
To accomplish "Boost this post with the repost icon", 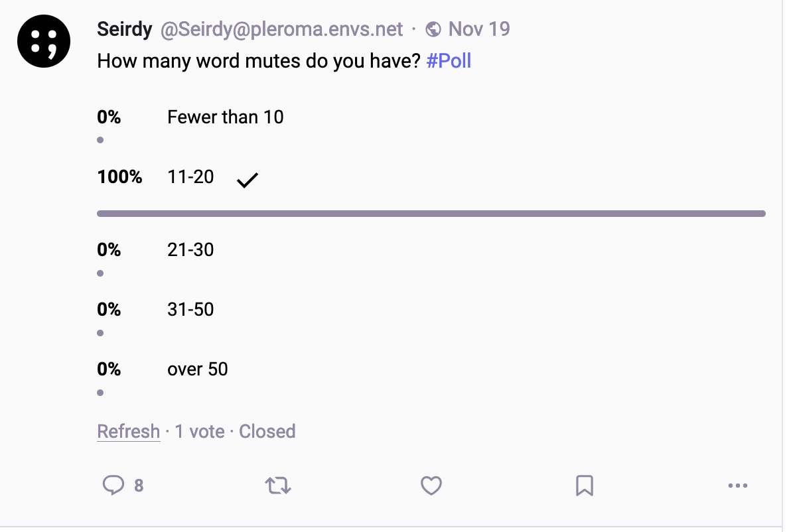I will [277, 486].
